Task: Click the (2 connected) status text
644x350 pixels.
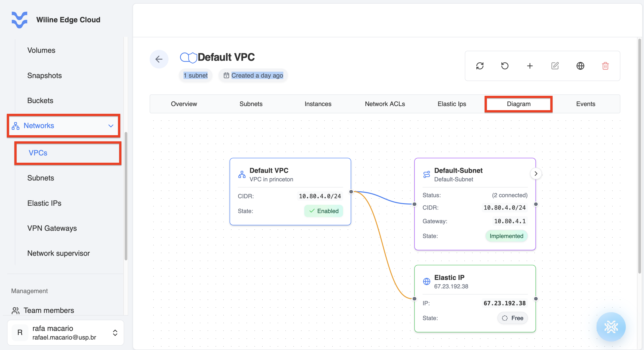Action: click(x=510, y=195)
